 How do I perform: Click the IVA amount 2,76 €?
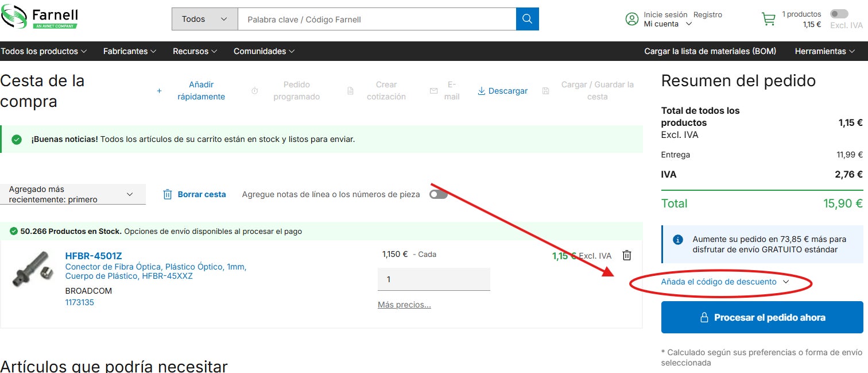pyautogui.click(x=848, y=174)
